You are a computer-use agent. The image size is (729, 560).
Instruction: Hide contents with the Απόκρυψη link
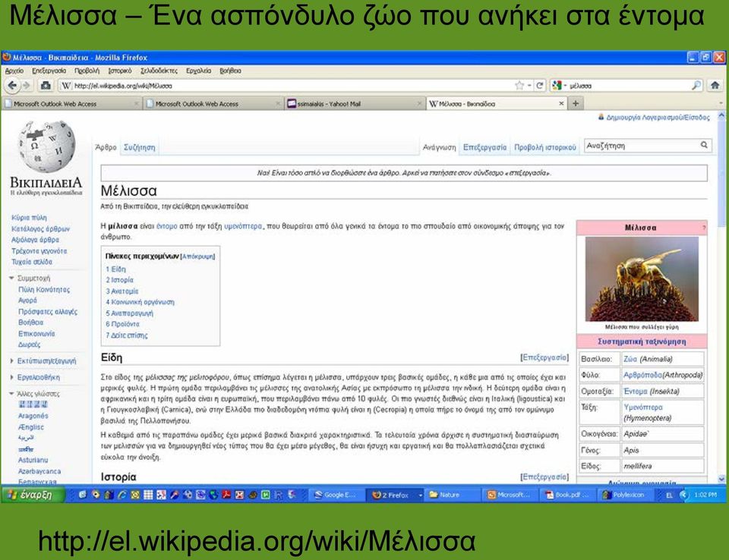(x=198, y=256)
